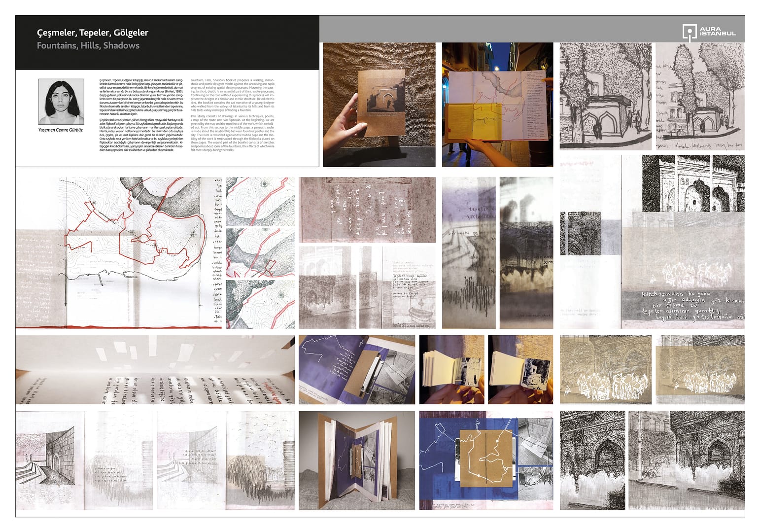
Task: Open the unfolded booklet with yellow page photo
Action: [497, 105]
